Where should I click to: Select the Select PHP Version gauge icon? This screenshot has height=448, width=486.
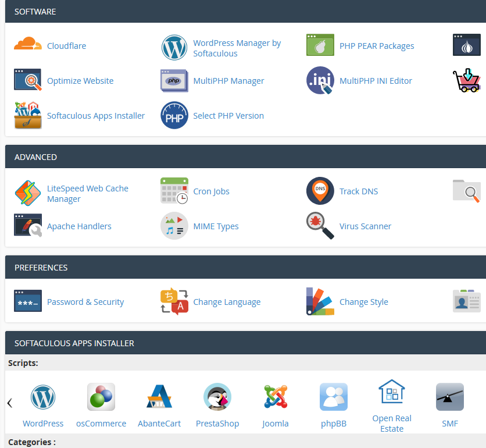[x=174, y=115]
